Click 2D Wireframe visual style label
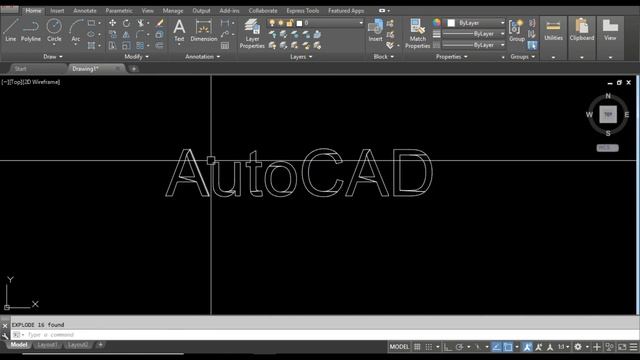640x360 pixels. (x=42, y=82)
